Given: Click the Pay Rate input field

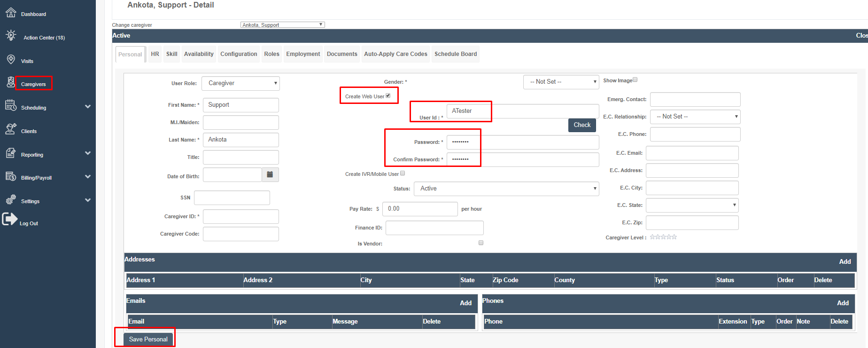Looking at the screenshot, I should click(x=420, y=209).
